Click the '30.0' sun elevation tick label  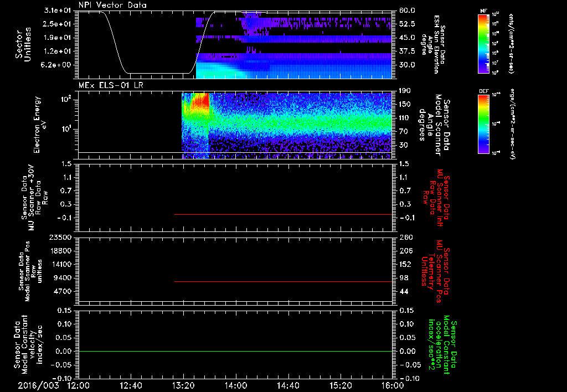pyautogui.click(x=407, y=65)
